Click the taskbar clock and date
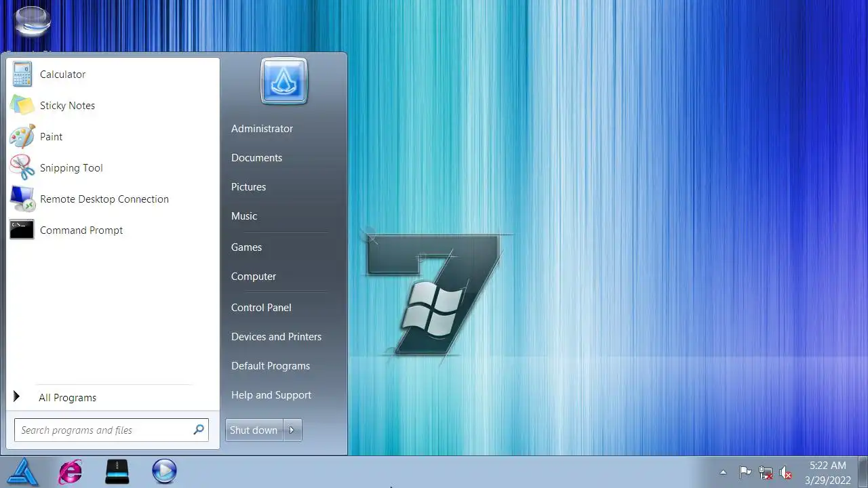868x488 pixels. pos(827,472)
